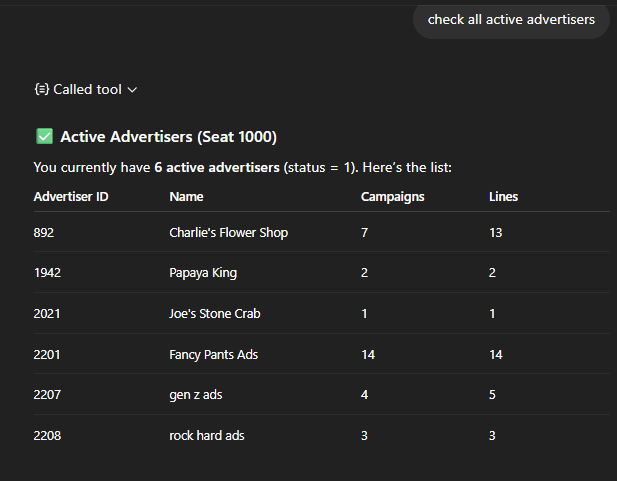Click rock hard ads advertiser name

[x=206, y=436]
